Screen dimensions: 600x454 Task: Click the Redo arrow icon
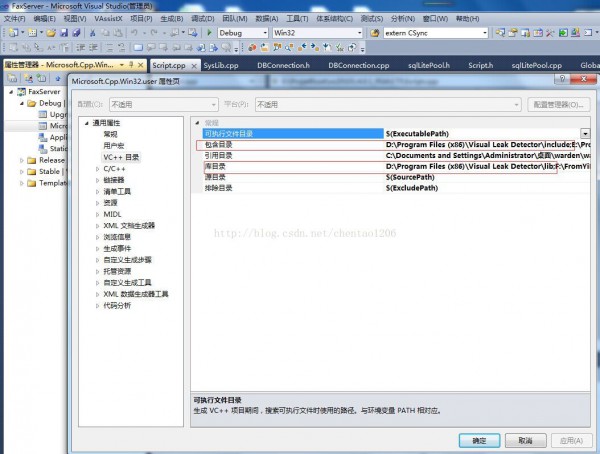coord(154,33)
